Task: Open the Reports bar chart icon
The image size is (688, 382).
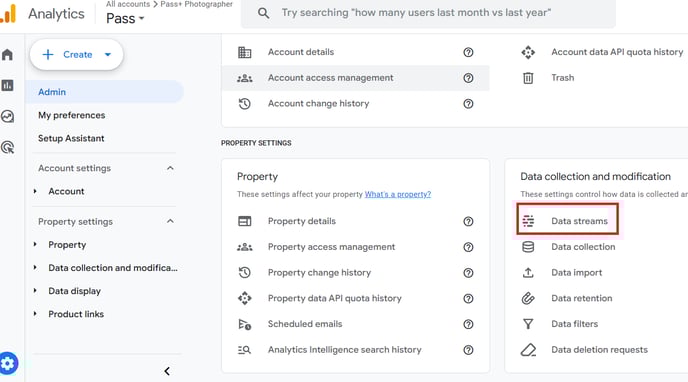Action: (7, 85)
